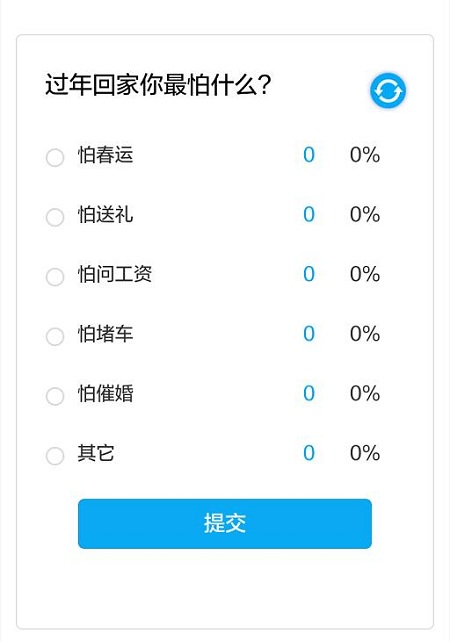Select the 其它 radio button

55,456
